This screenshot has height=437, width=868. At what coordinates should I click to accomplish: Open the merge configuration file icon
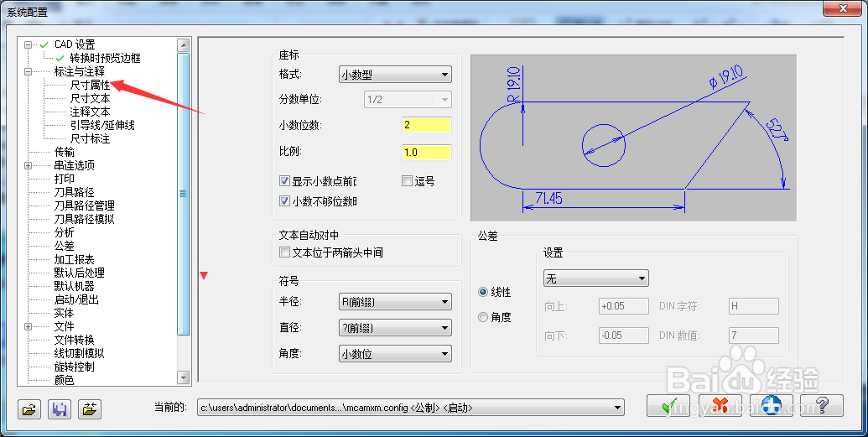click(89, 409)
